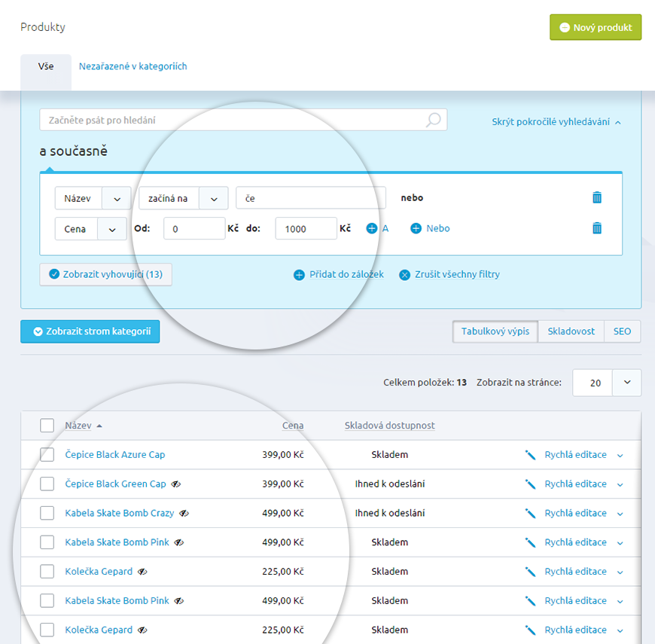The image size is (655, 644).
Task: Tick the select-all checkbox in the table header
Action: tap(47, 426)
